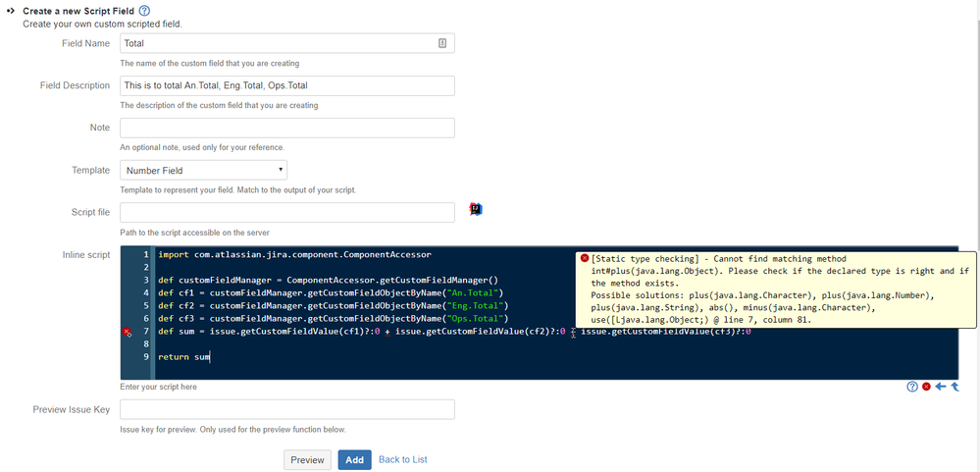Click the Field Description input field
980x472 pixels.
tap(286, 85)
